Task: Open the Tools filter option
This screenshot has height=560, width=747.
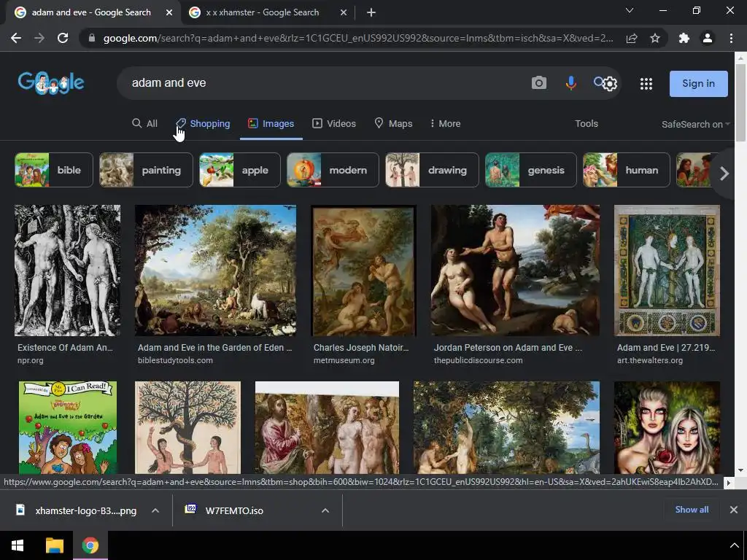Action: 587,124
